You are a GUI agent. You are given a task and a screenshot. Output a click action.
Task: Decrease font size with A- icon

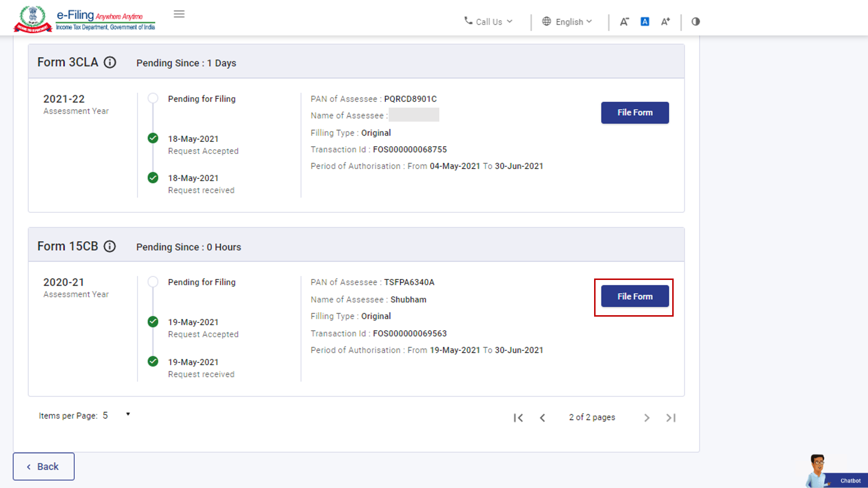click(x=624, y=22)
